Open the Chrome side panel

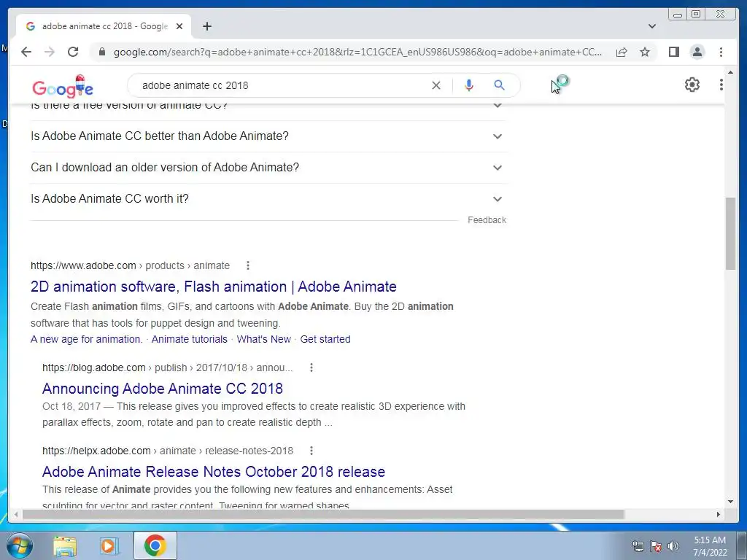pos(673,52)
